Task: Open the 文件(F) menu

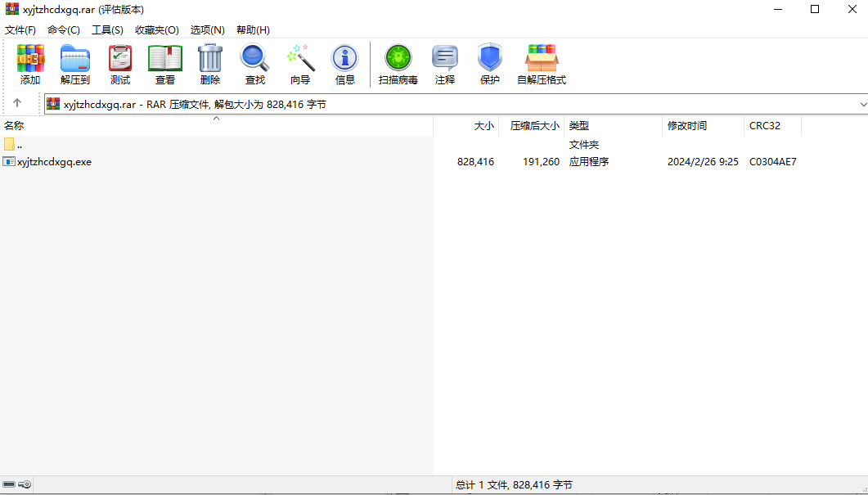Action: pos(20,30)
